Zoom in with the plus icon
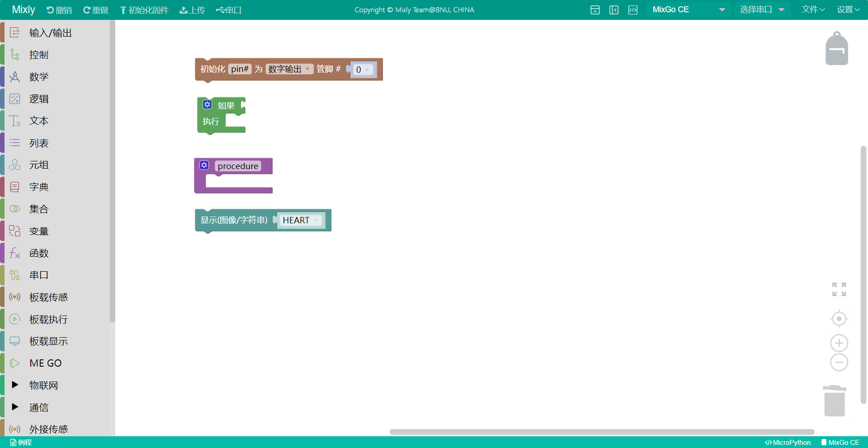The height and width of the screenshot is (448, 868). point(839,343)
